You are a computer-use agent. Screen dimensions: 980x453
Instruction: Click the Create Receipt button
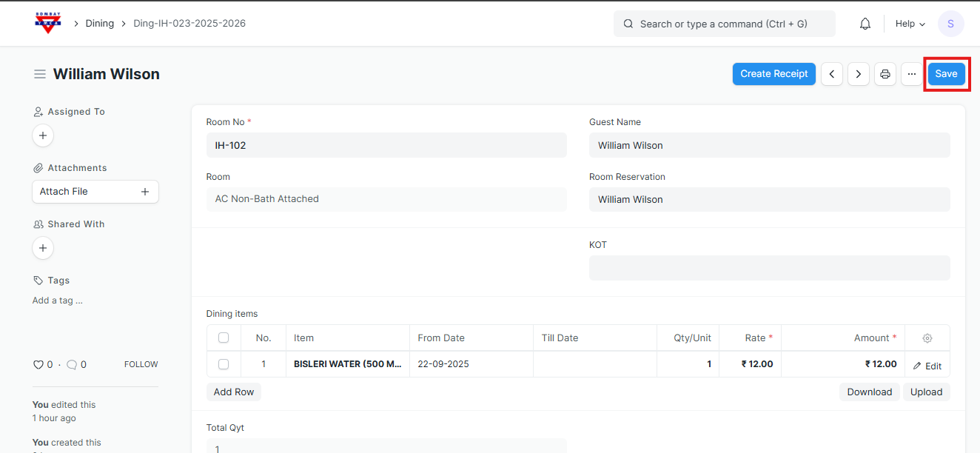pos(773,74)
